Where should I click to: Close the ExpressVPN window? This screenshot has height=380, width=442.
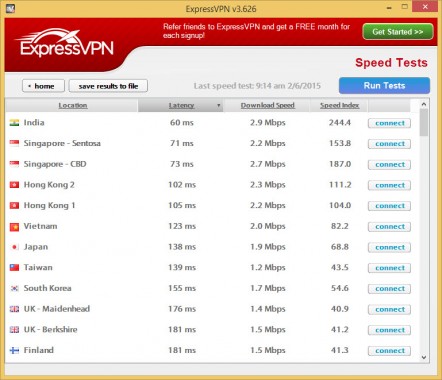tap(425, 7)
